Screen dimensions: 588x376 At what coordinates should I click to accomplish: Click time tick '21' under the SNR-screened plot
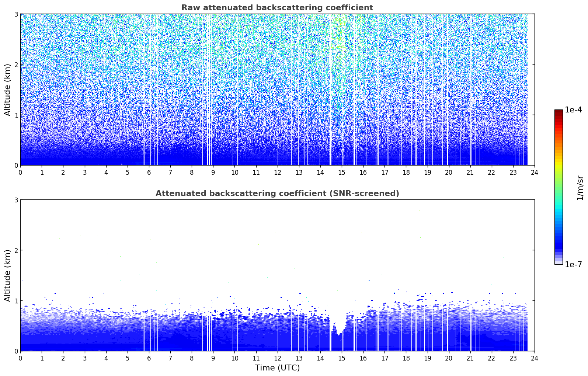pos(470,358)
